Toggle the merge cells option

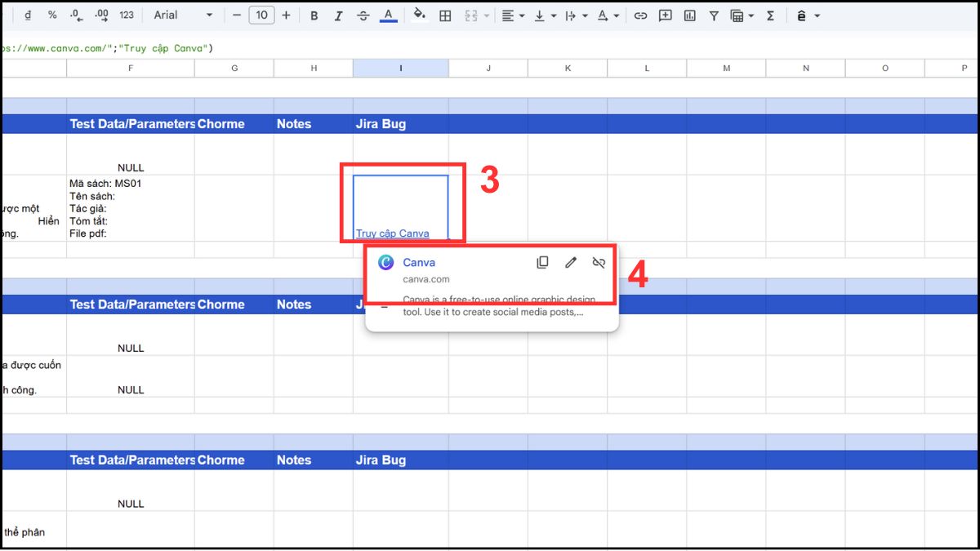click(x=472, y=15)
